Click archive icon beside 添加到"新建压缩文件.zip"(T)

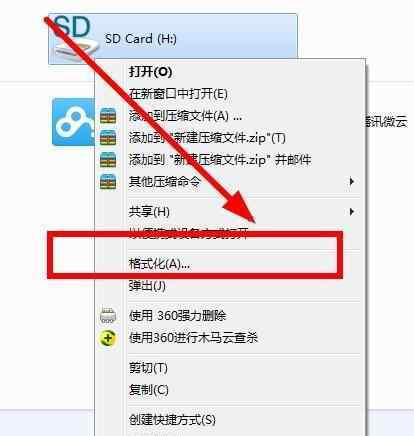pos(108,138)
